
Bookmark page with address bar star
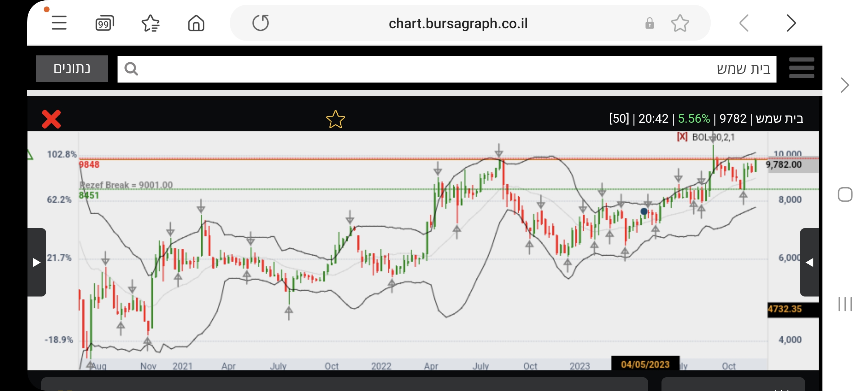coord(680,24)
